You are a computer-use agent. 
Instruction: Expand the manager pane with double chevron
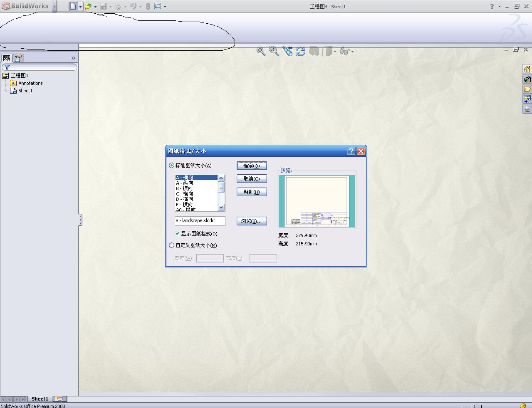coord(73,58)
